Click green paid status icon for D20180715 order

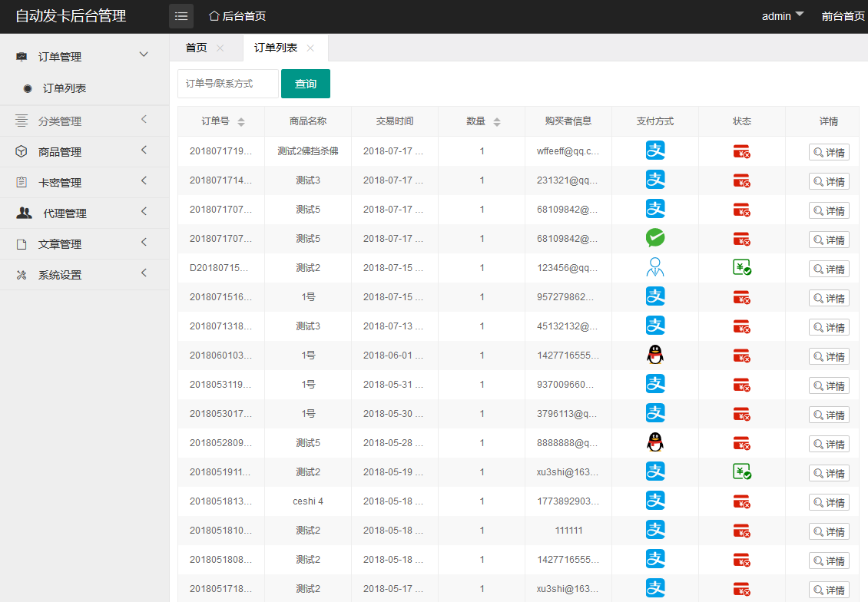(x=742, y=267)
